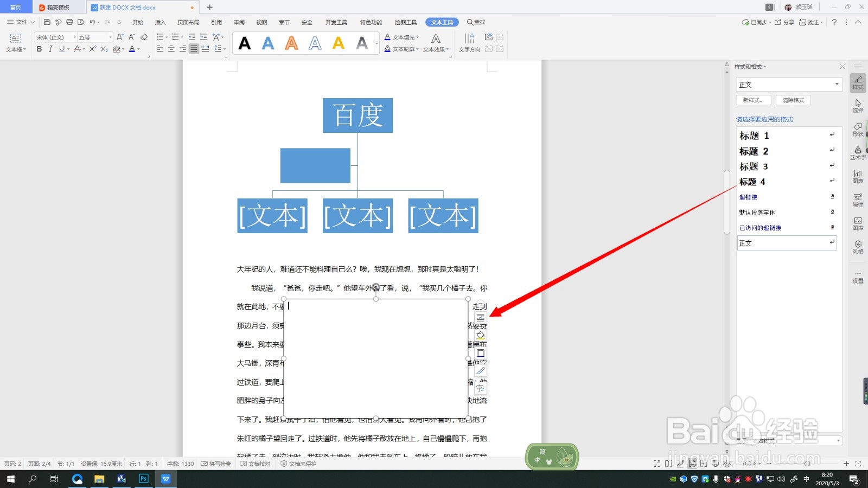Click the shape outline icon beside text box

tap(481, 354)
